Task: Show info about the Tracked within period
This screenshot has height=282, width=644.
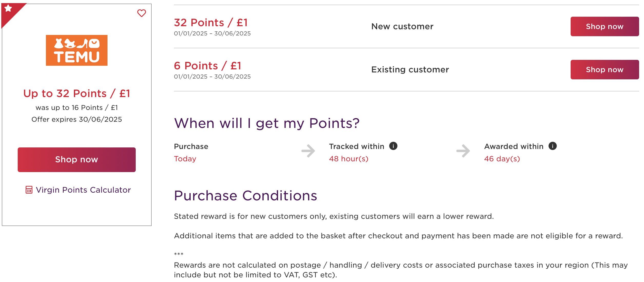Action: [393, 146]
